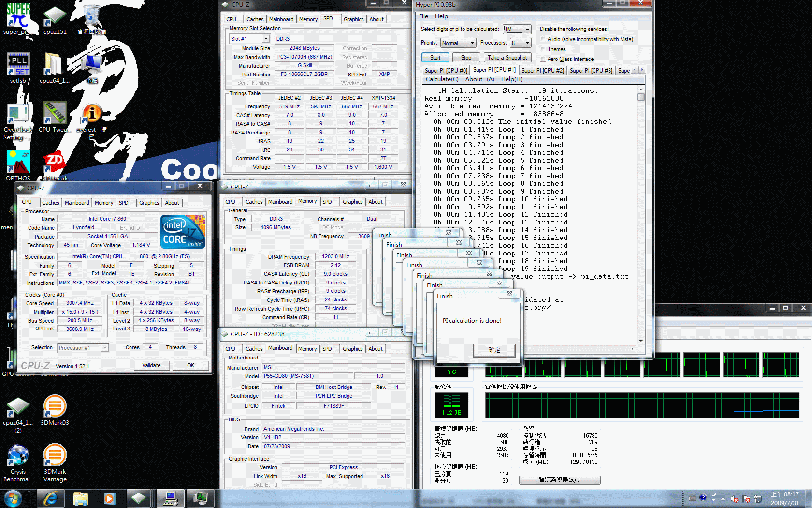This screenshot has width=812, height=508.
Task: Switch to Task Manager taskbar button
Action: [201, 498]
